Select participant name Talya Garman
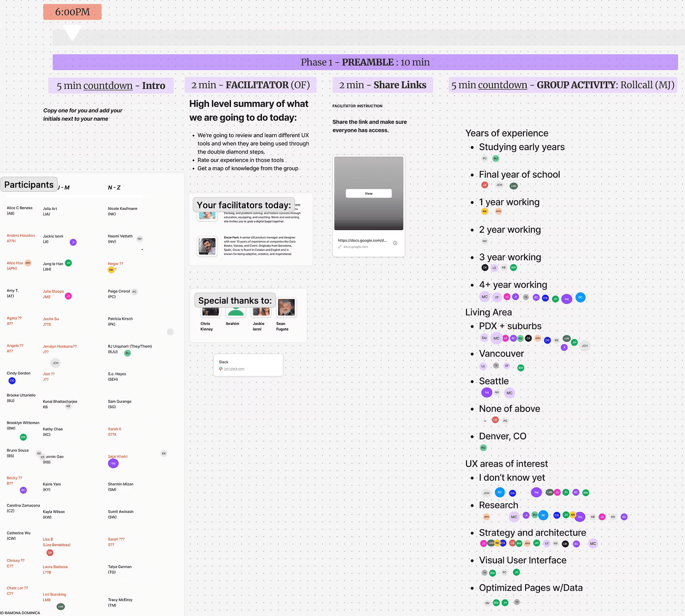The image size is (685, 616). (120, 567)
